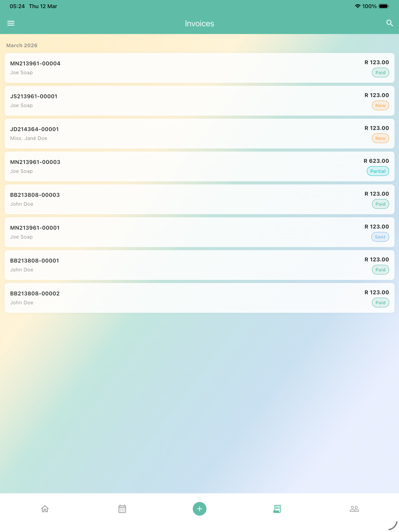Open the hamburger menu
The height and width of the screenshot is (532, 399).
11,23
